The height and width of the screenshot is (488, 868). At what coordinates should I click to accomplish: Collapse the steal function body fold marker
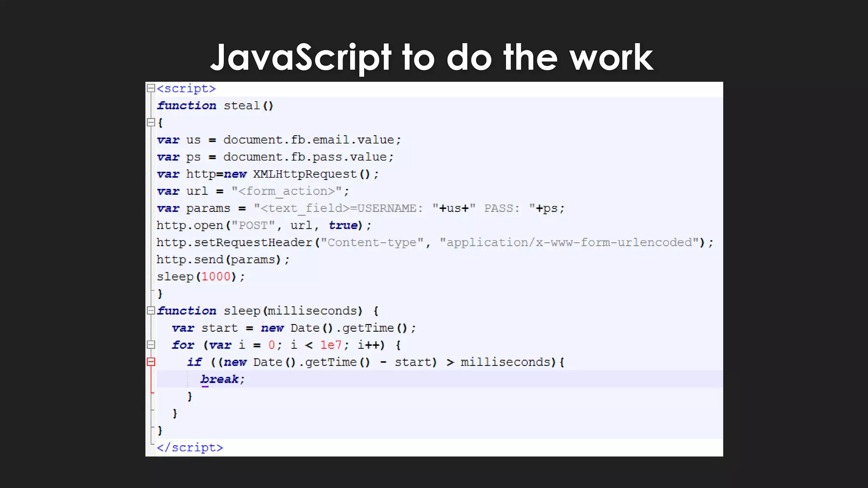tap(150, 122)
